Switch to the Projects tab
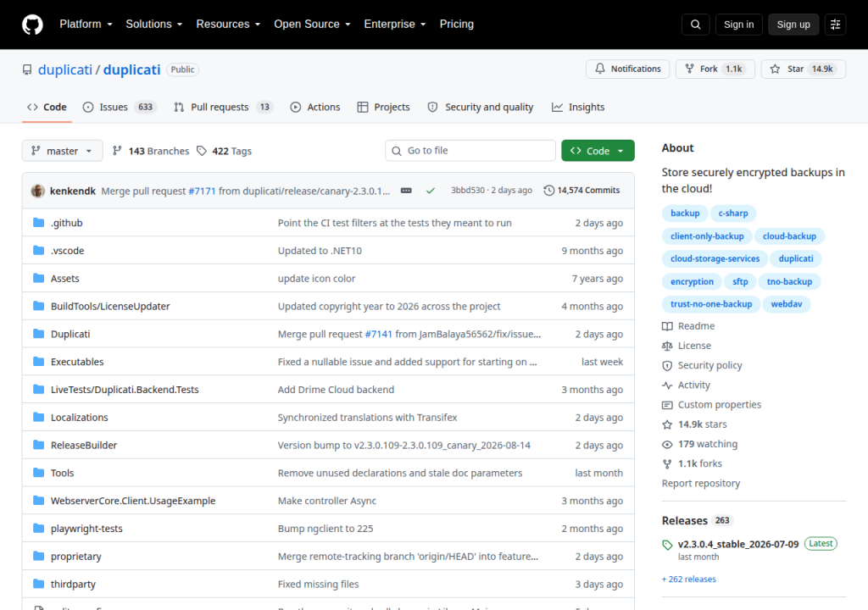868x610 pixels. click(x=384, y=108)
